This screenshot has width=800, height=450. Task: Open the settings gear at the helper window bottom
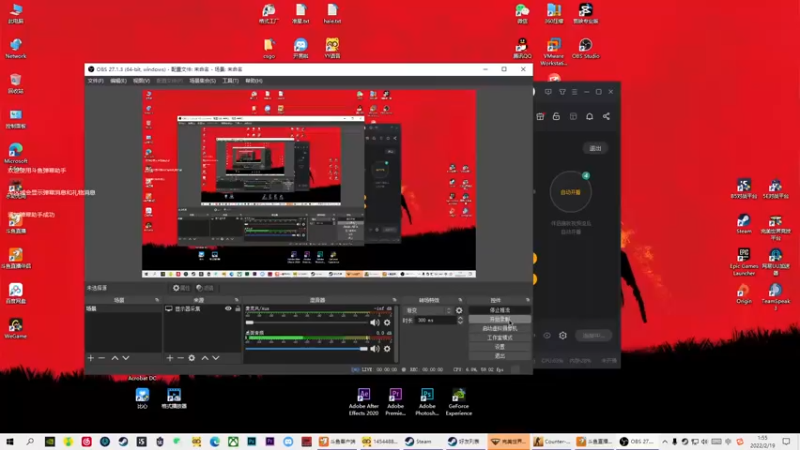563,336
